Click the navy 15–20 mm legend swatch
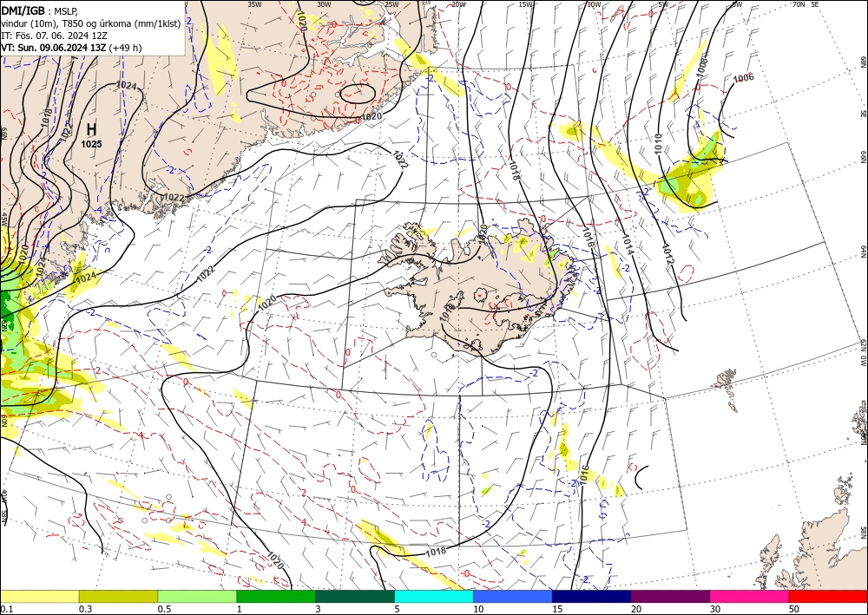Viewport: 868px width, 615px height. click(591, 596)
